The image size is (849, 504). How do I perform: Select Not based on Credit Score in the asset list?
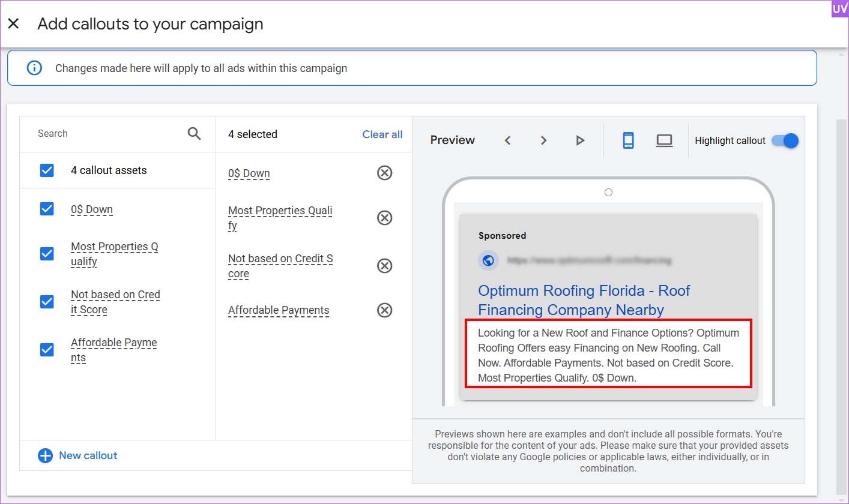[115, 302]
